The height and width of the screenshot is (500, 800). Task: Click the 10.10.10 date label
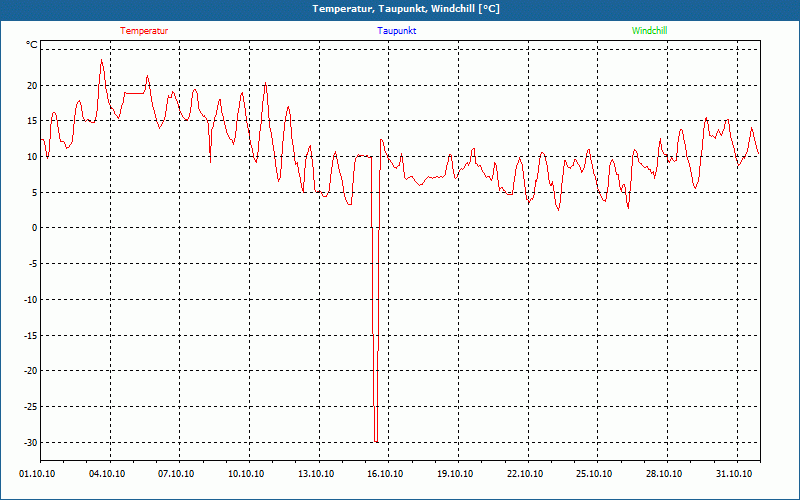246,474
